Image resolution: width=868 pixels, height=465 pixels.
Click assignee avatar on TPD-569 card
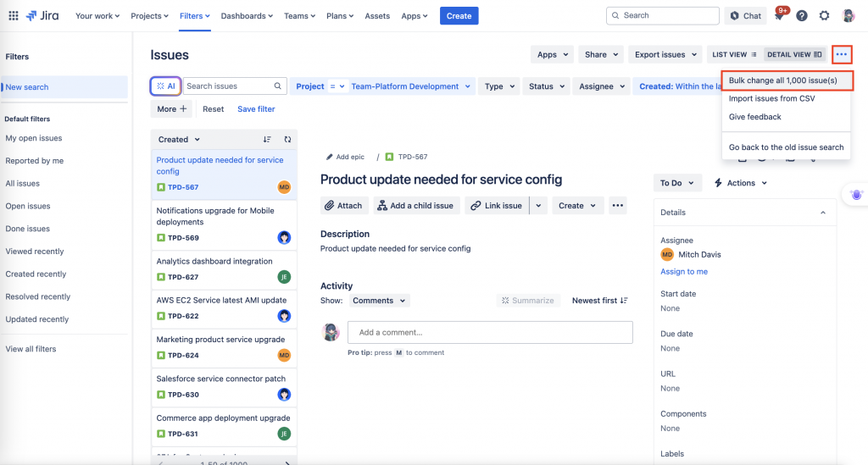(284, 238)
